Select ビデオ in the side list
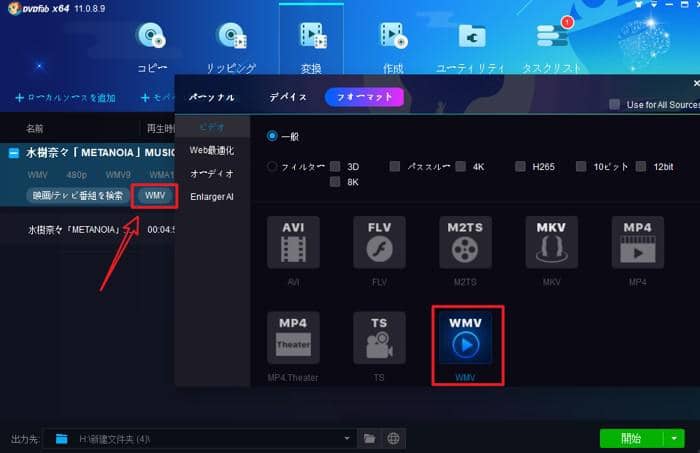Screen dimensions: 700x453 (x=212, y=128)
